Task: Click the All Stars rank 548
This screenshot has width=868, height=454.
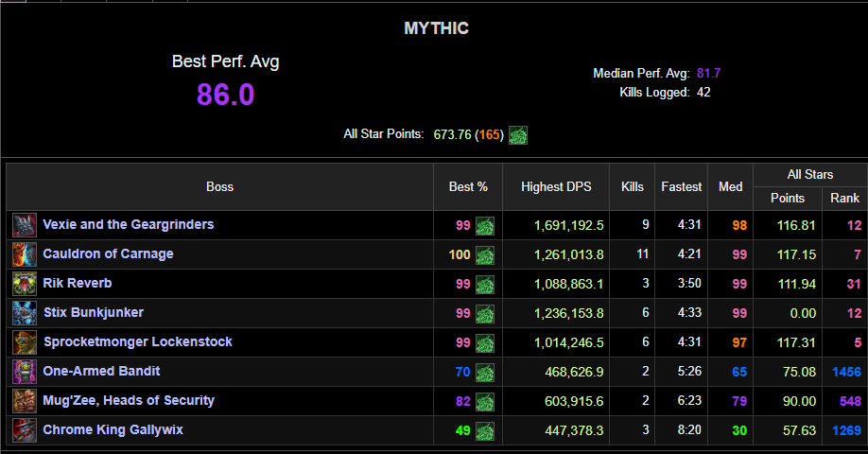Action: pos(850,401)
